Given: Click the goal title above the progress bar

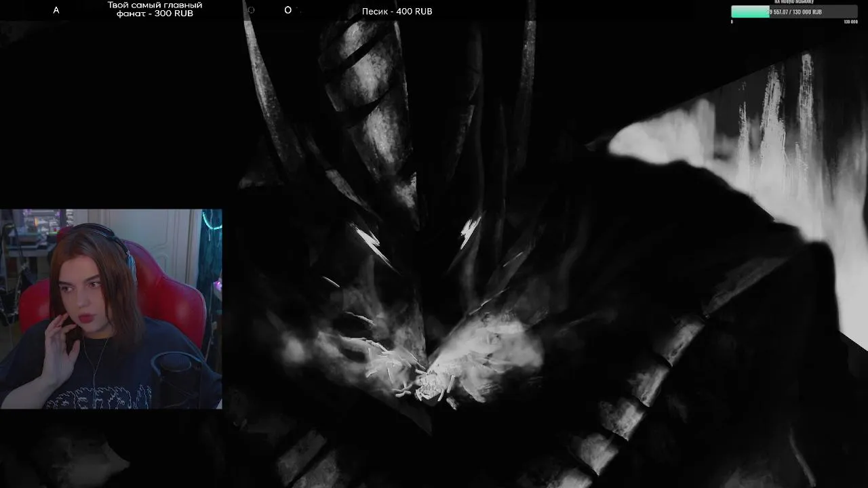Looking at the screenshot, I should (x=794, y=2).
